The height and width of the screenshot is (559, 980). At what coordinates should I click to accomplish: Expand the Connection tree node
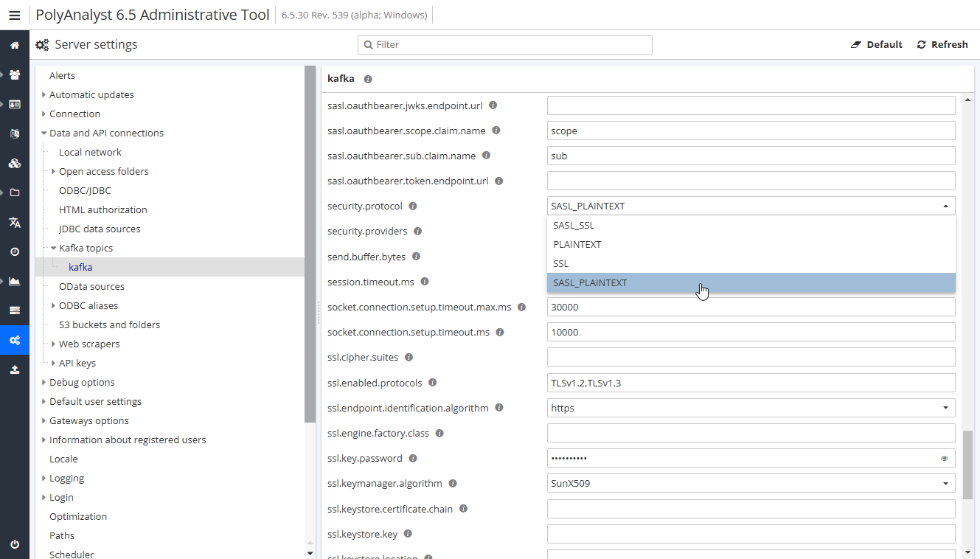[x=44, y=114]
